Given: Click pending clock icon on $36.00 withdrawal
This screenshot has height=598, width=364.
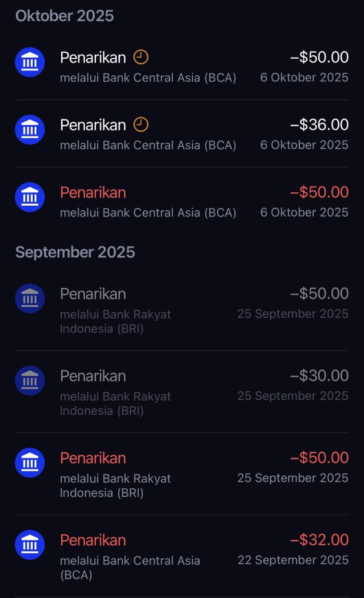Looking at the screenshot, I should point(141,125).
